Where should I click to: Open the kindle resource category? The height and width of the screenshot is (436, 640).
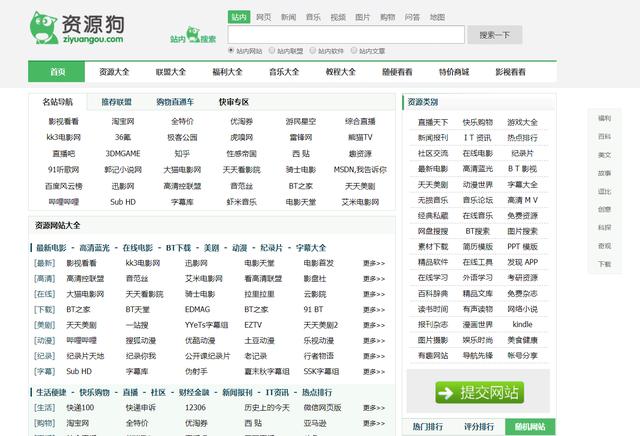[x=522, y=324]
